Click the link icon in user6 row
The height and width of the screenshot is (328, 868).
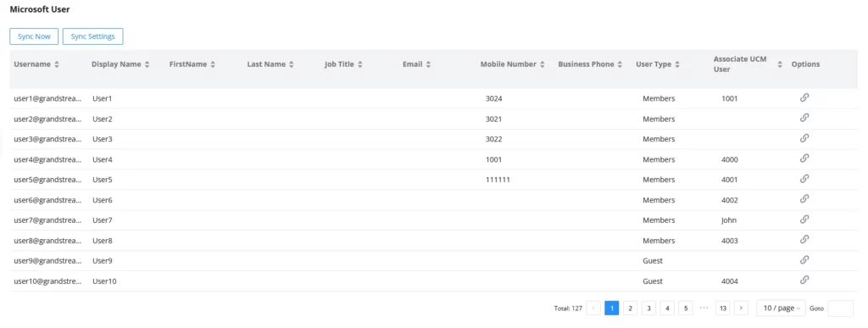[x=804, y=199]
